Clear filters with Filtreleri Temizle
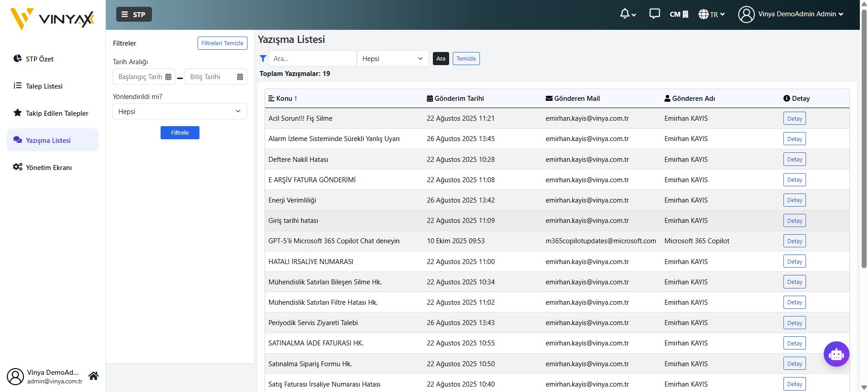The height and width of the screenshot is (392, 868). point(223,43)
